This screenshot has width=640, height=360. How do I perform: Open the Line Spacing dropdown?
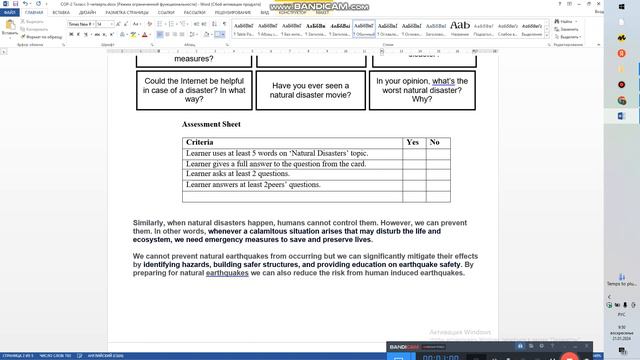(193, 35)
